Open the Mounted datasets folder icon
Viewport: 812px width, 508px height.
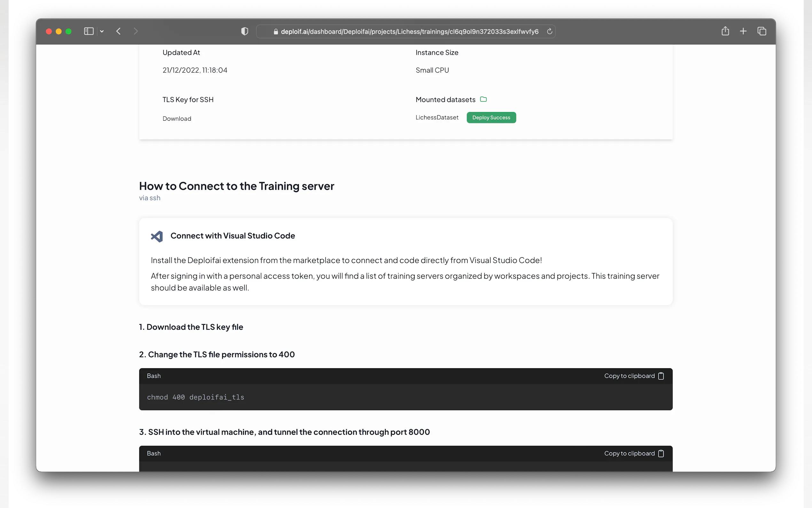(x=483, y=99)
